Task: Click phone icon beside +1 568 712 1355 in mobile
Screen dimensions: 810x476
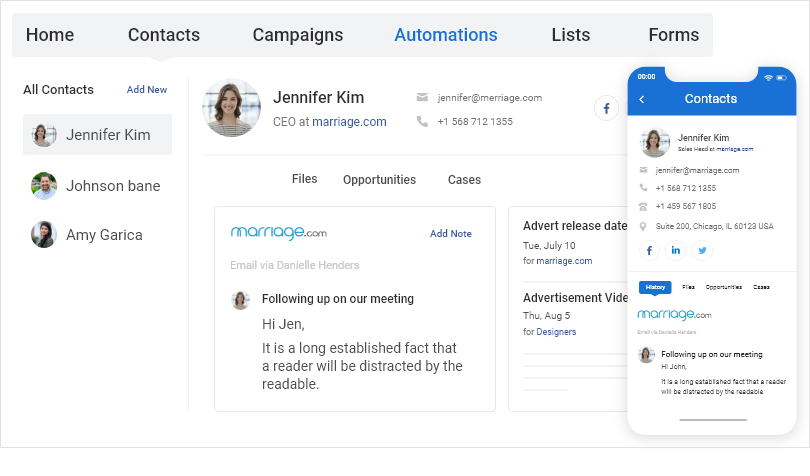Action: pyautogui.click(x=643, y=188)
